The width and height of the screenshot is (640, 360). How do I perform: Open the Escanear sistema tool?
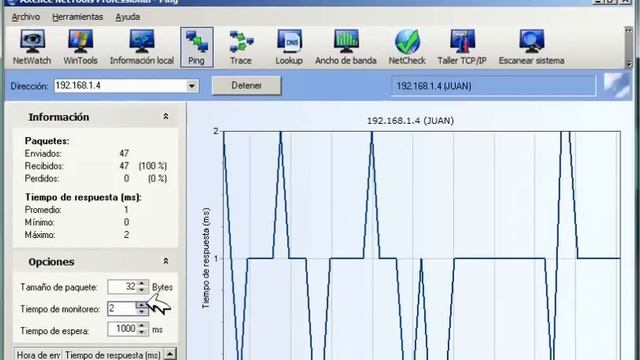pyautogui.click(x=531, y=47)
